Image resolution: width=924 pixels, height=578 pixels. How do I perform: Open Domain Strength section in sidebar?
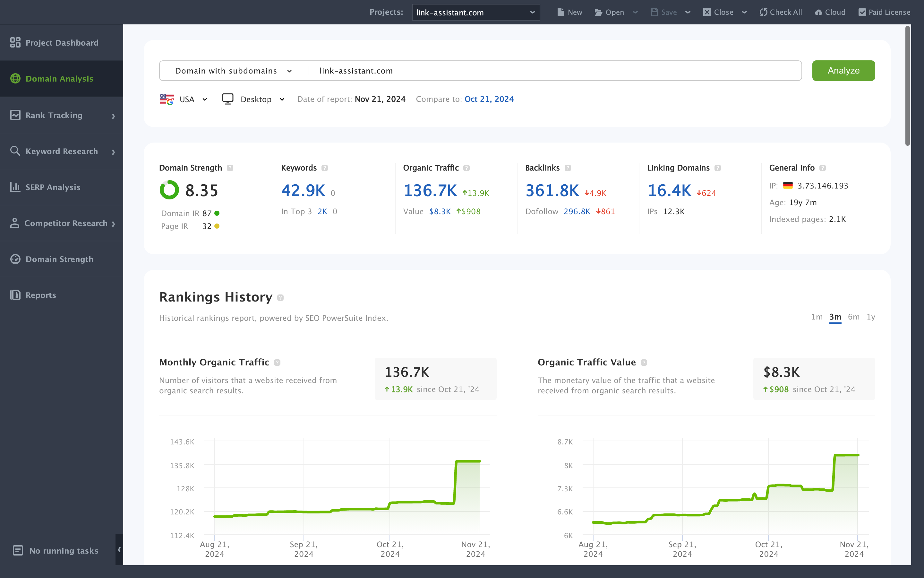(x=62, y=259)
